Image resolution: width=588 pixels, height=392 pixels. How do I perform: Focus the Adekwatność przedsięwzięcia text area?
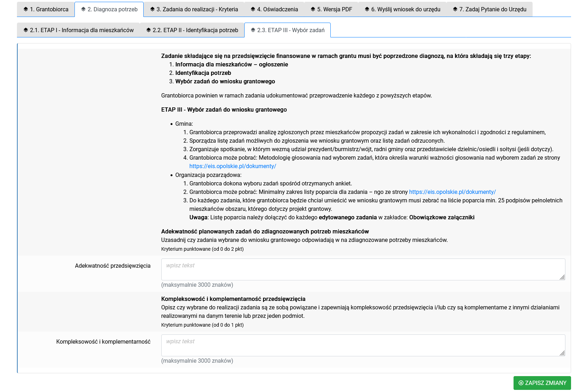[x=363, y=269]
